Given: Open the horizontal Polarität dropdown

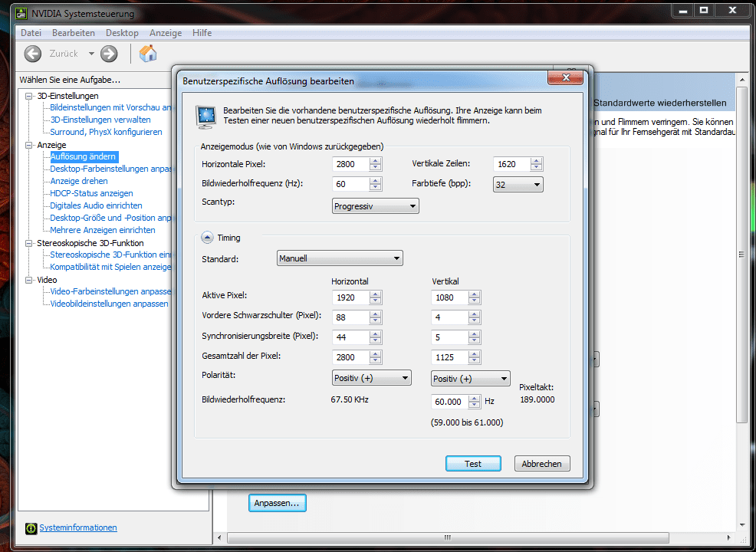Looking at the screenshot, I should click(372, 378).
